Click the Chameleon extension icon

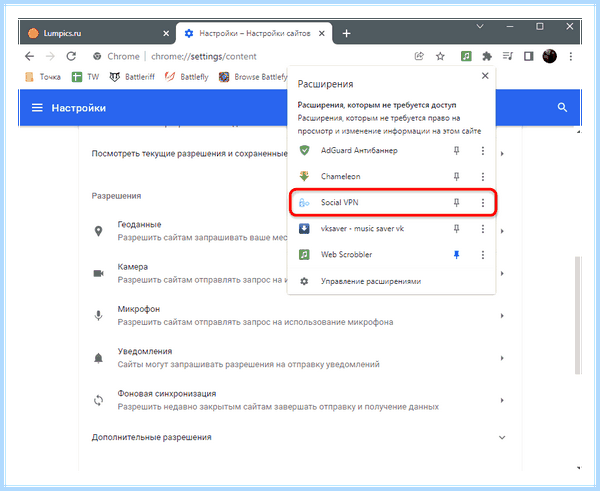(304, 176)
